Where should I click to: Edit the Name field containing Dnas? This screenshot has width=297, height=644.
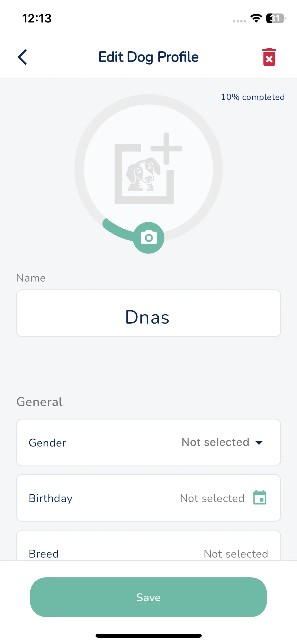pyautogui.click(x=148, y=313)
